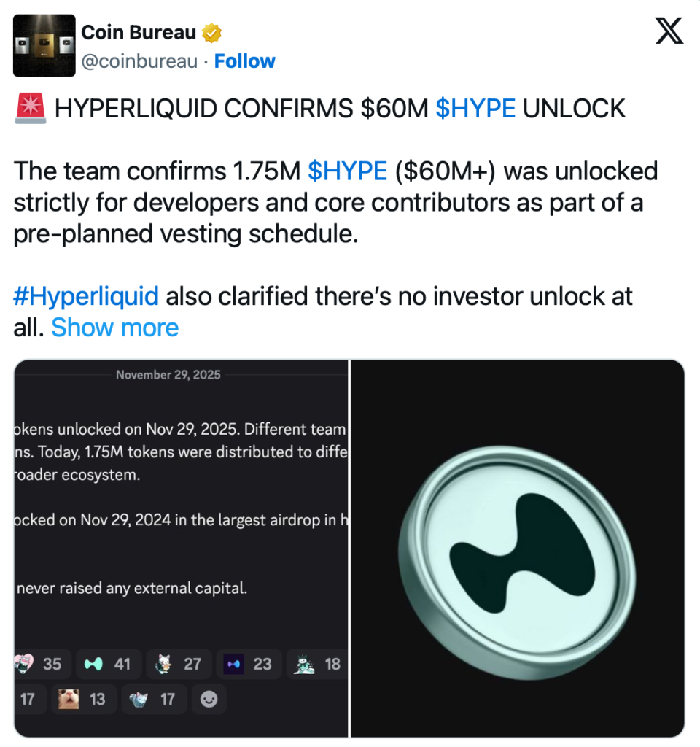Click the teal character reaction showing 18
Screen dimensions: 700x747
point(317,664)
